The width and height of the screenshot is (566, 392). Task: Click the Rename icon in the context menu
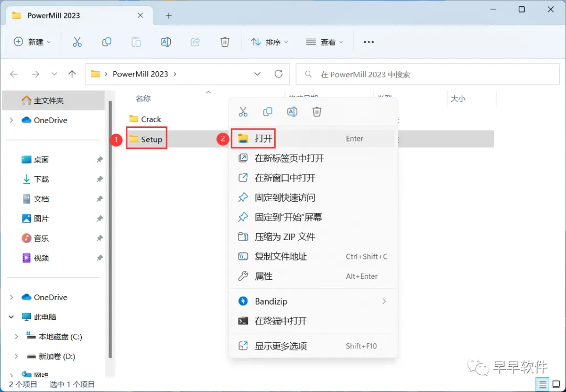[x=292, y=112]
